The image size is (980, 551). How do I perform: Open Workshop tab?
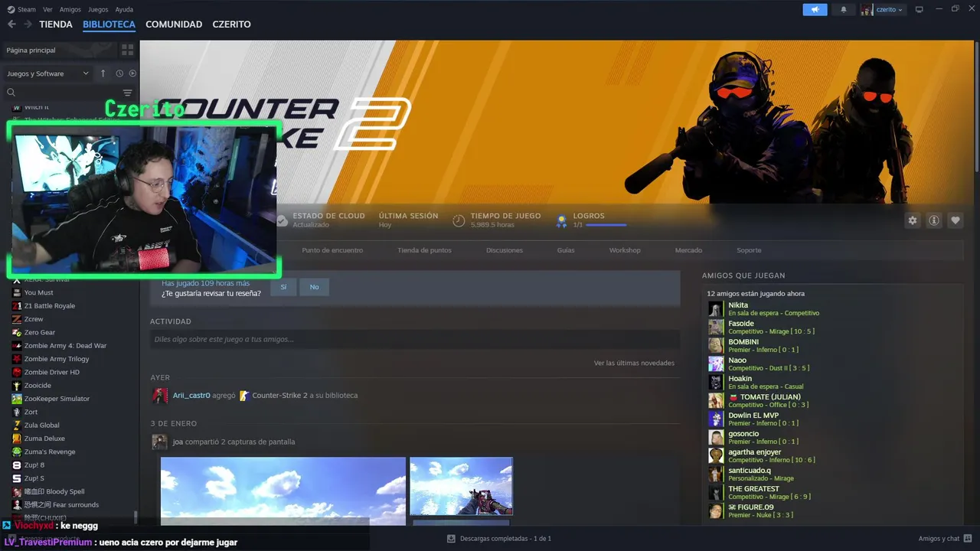click(625, 250)
